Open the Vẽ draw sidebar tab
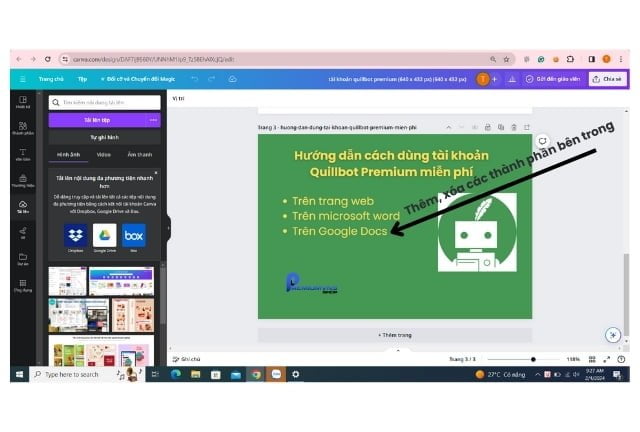 point(23,233)
